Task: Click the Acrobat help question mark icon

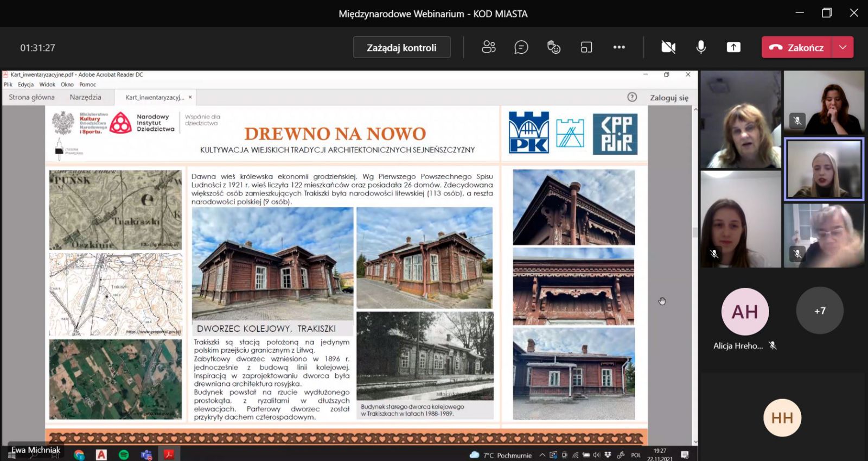Action: (632, 97)
